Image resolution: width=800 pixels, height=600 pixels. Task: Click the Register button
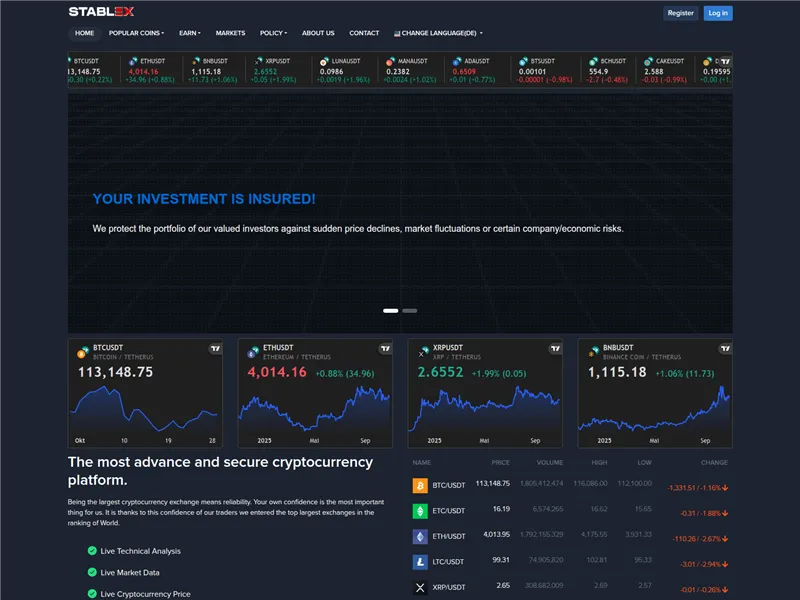coord(680,13)
